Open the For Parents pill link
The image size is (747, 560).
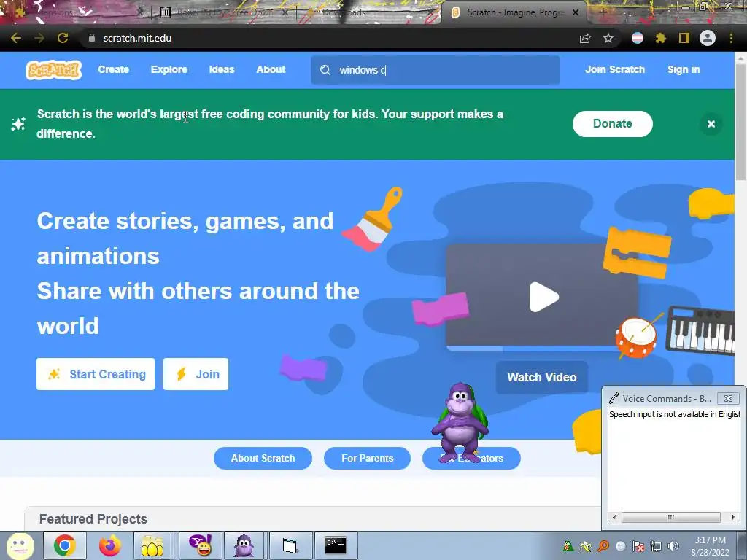pos(368,458)
